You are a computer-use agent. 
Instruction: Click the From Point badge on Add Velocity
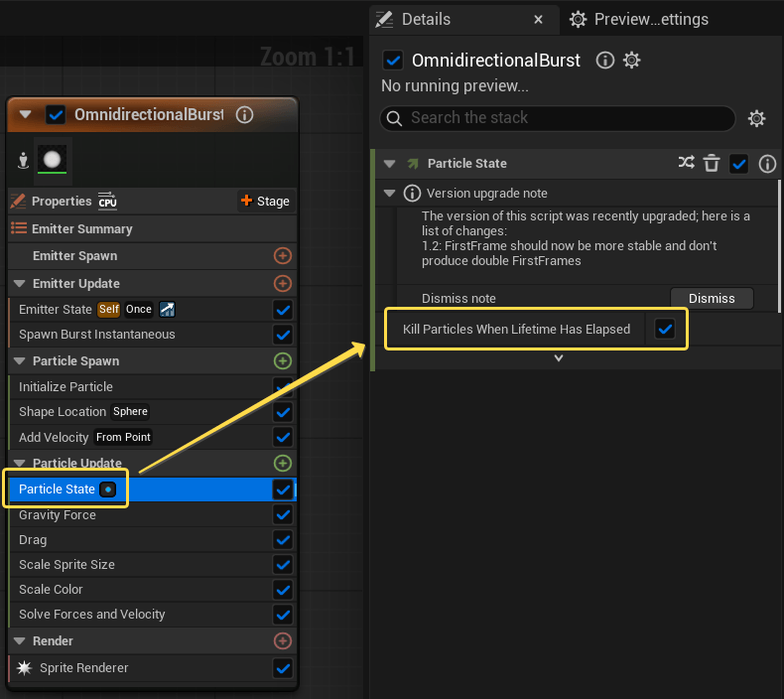(123, 437)
